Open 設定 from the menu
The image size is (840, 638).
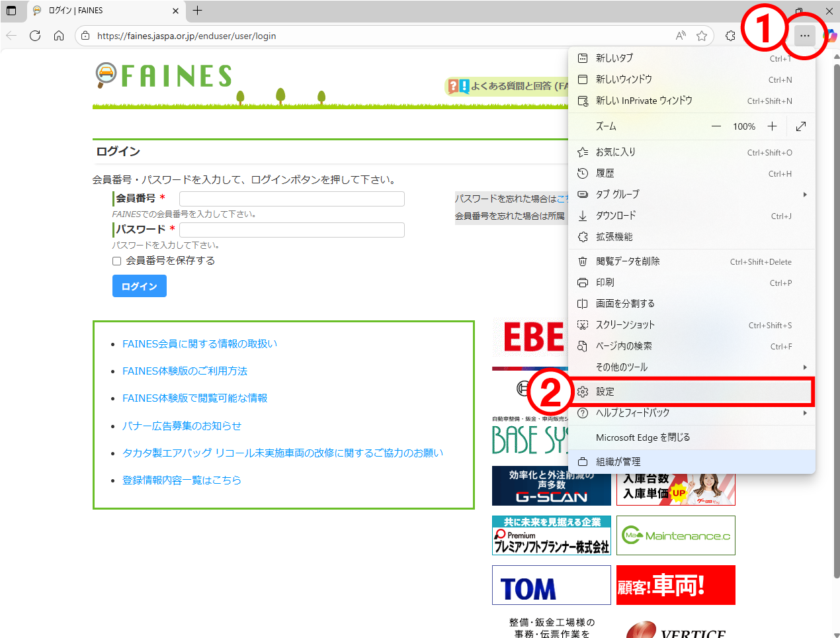(692, 392)
